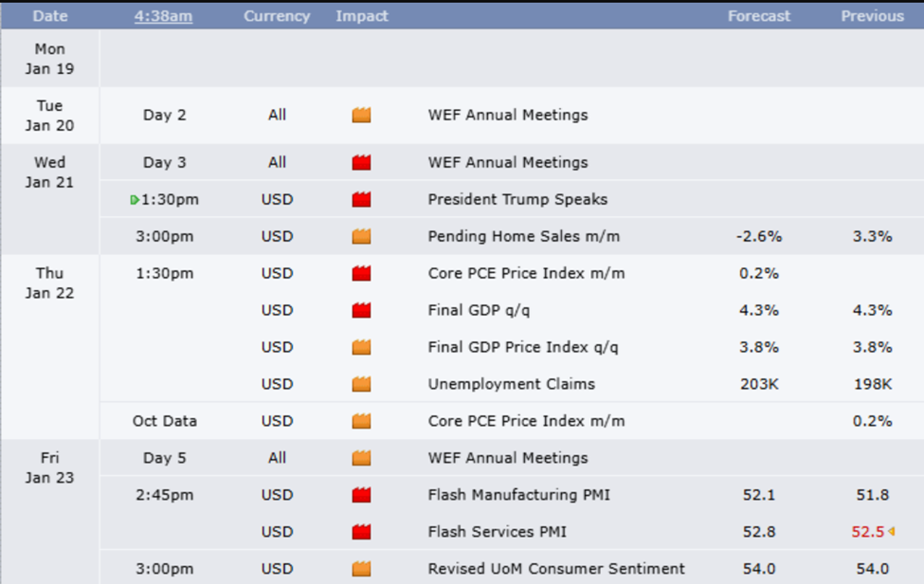Expand Wednesday's WEF Annual Meetings Day 3 row
The height and width of the screenshot is (584, 924).
coord(507,163)
